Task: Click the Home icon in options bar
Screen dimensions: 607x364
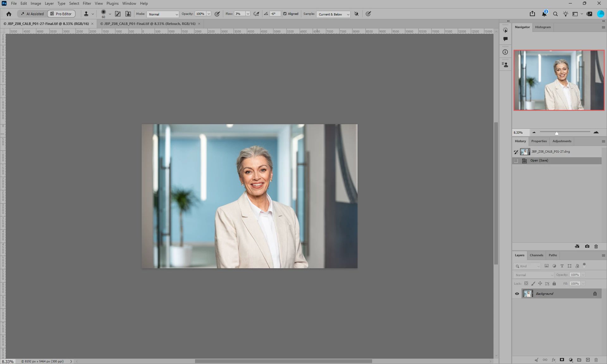Action: pyautogui.click(x=9, y=14)
